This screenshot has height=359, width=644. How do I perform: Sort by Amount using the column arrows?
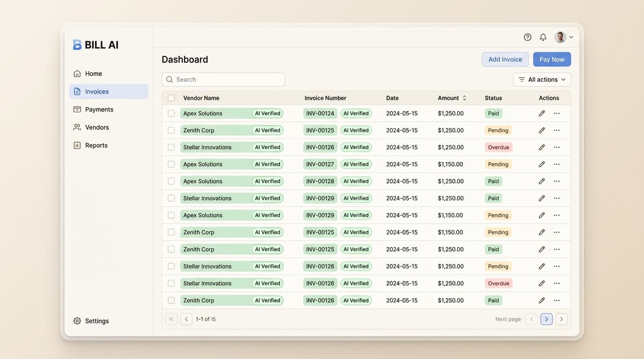click(464, 98)
